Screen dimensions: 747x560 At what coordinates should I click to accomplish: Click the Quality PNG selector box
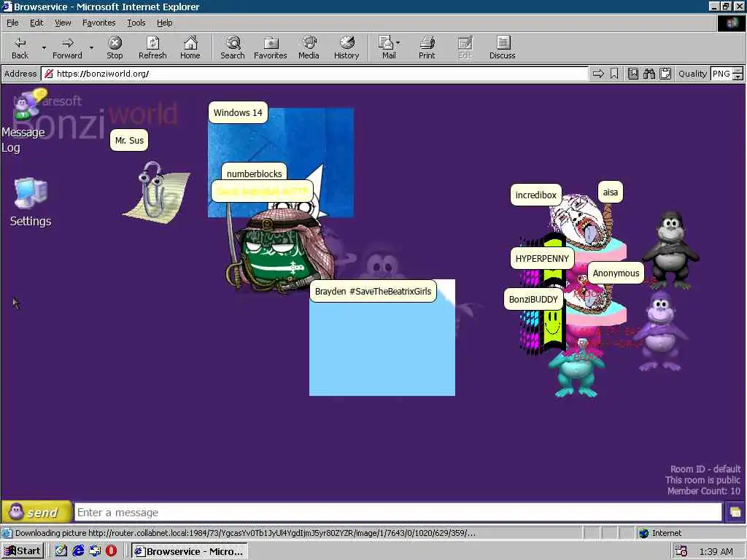point(721,74)
